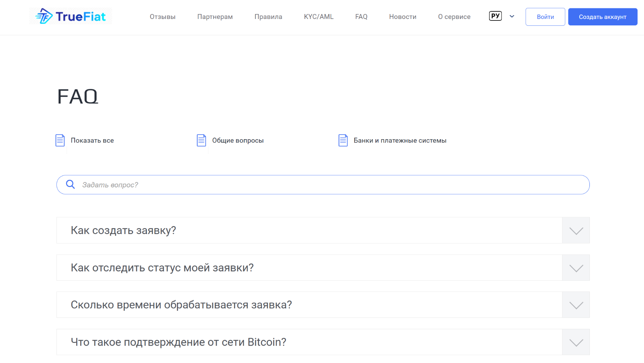Viewport: 644px width, 363px height.
Task: Go to the KYC/AML page
Action: 319,17
